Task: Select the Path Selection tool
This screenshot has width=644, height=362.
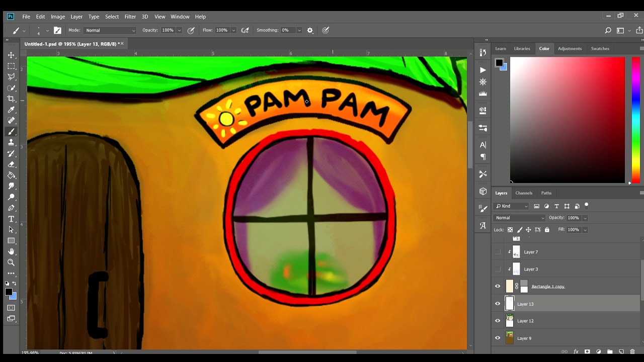Action: click(x=11, y=230)
